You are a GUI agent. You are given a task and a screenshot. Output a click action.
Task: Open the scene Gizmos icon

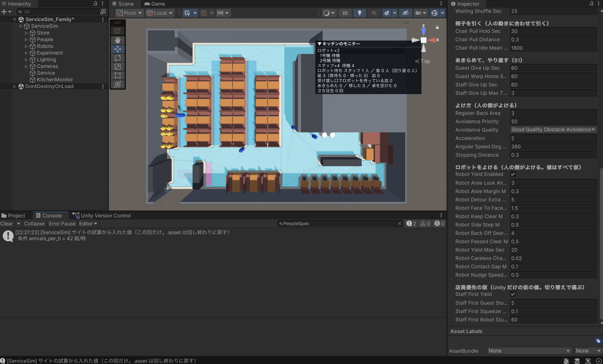pos(434,13)
